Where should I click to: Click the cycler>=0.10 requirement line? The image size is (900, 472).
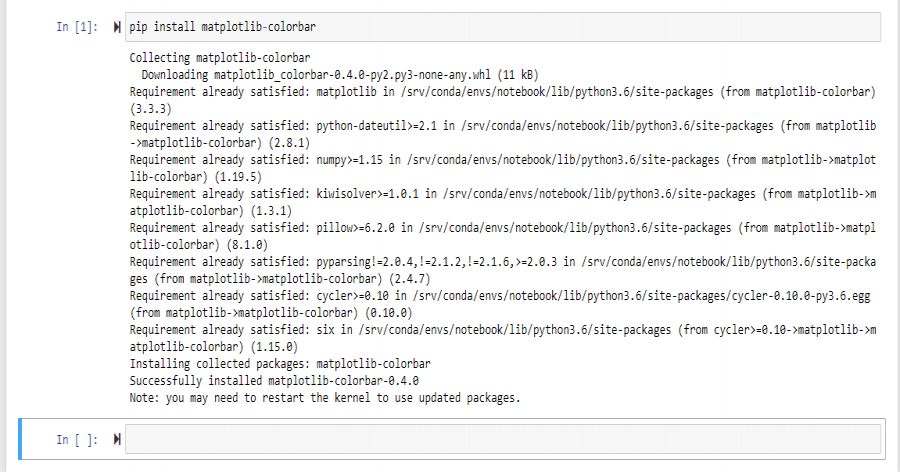[x=500, y=296]
